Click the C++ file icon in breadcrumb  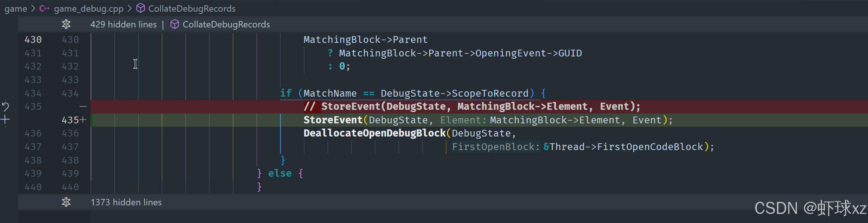[x=44, y=8]
